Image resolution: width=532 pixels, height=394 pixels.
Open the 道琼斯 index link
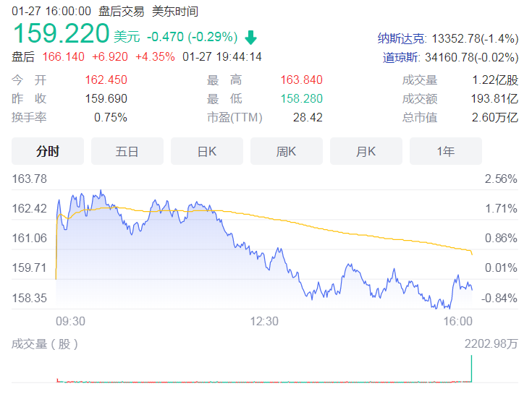coord(400,57)
